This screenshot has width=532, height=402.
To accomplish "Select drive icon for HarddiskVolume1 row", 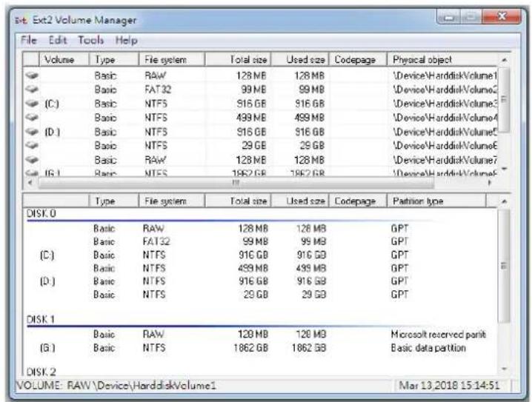I will [32, 76].
